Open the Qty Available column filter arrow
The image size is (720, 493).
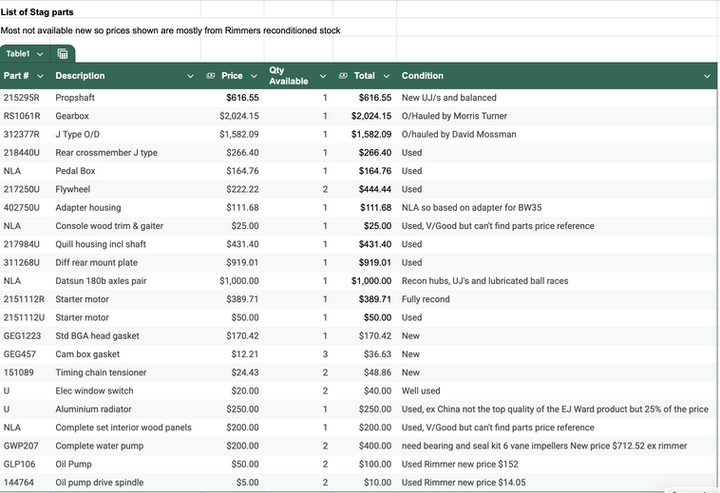click(323, 76)
